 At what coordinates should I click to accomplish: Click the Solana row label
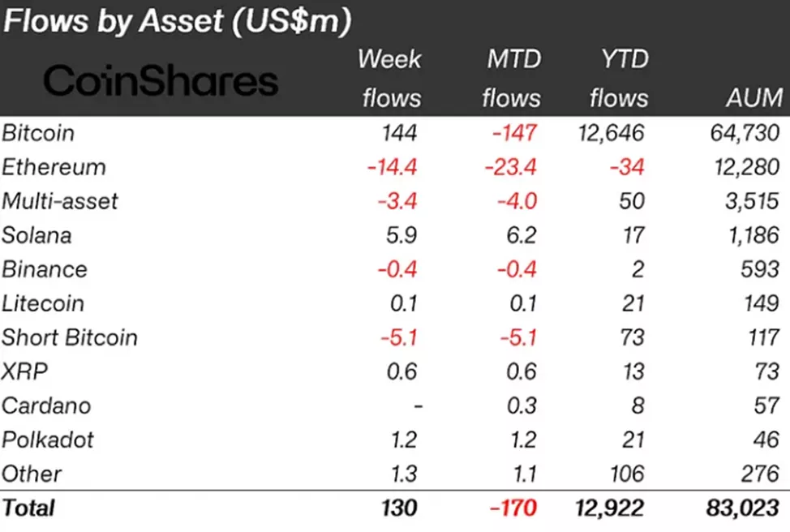coord(36,235)
